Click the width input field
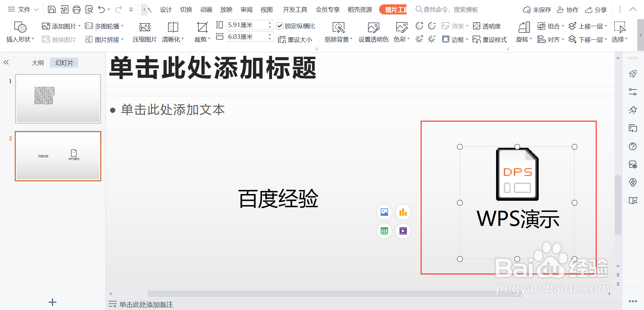 (247, 37)
